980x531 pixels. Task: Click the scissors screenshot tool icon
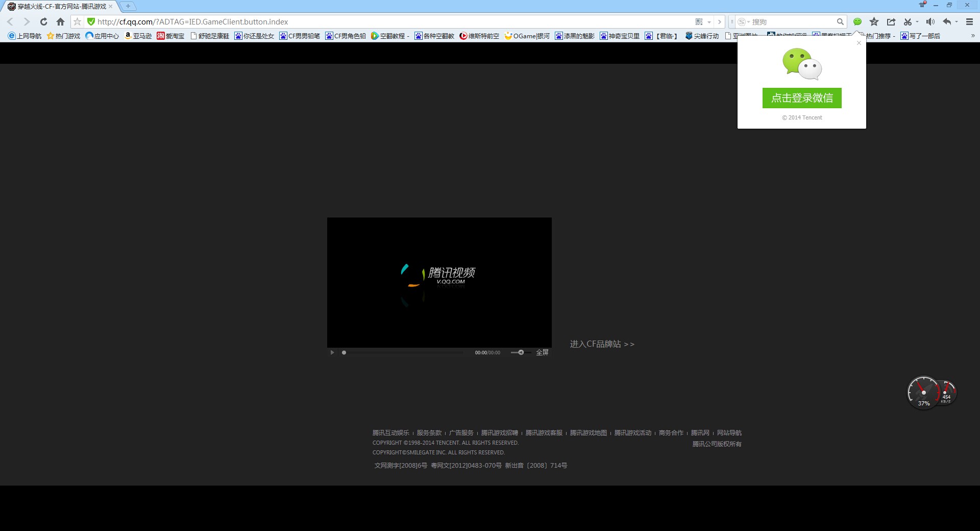pyautogui.click(x=908, y=22)
